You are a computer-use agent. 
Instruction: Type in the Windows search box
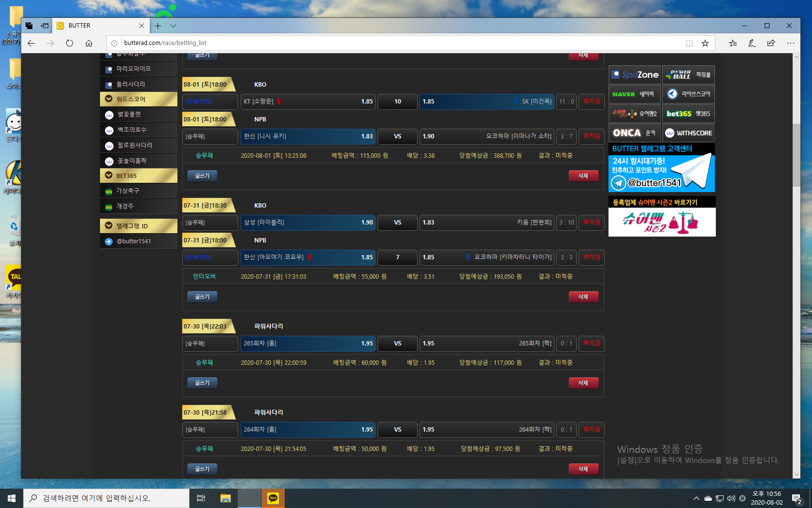(106, 498)
